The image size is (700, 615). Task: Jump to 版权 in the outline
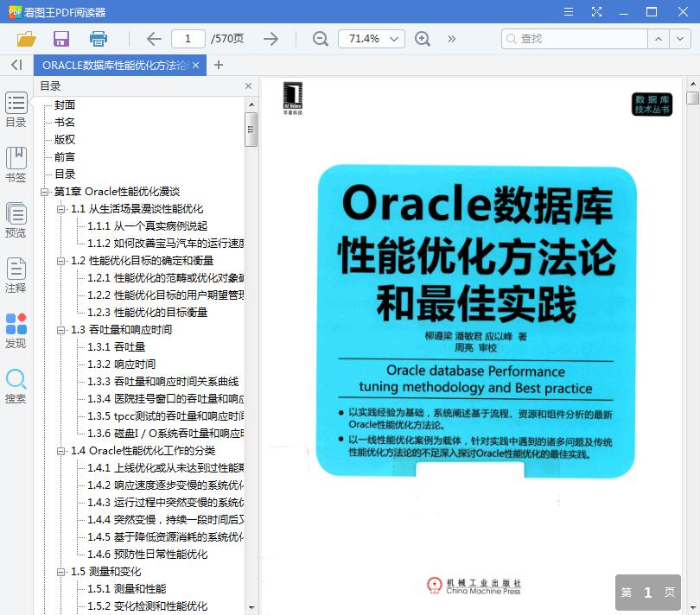(65, 140)
